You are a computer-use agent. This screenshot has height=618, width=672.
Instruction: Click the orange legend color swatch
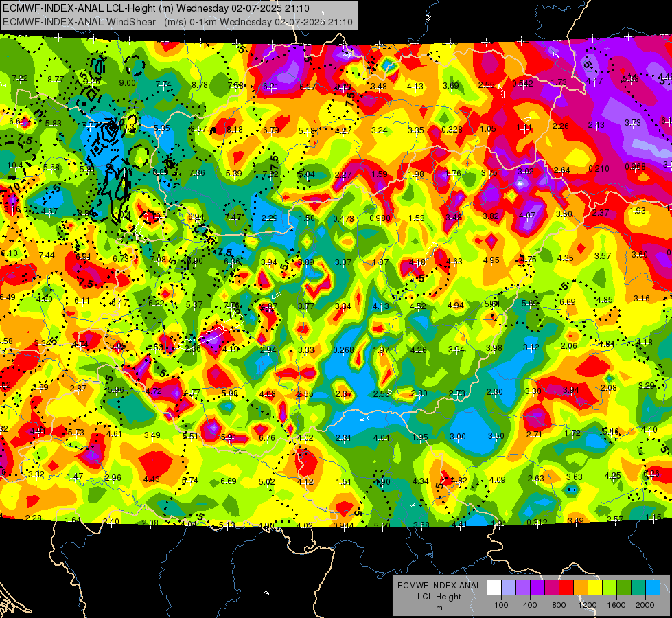click(581, 588)
